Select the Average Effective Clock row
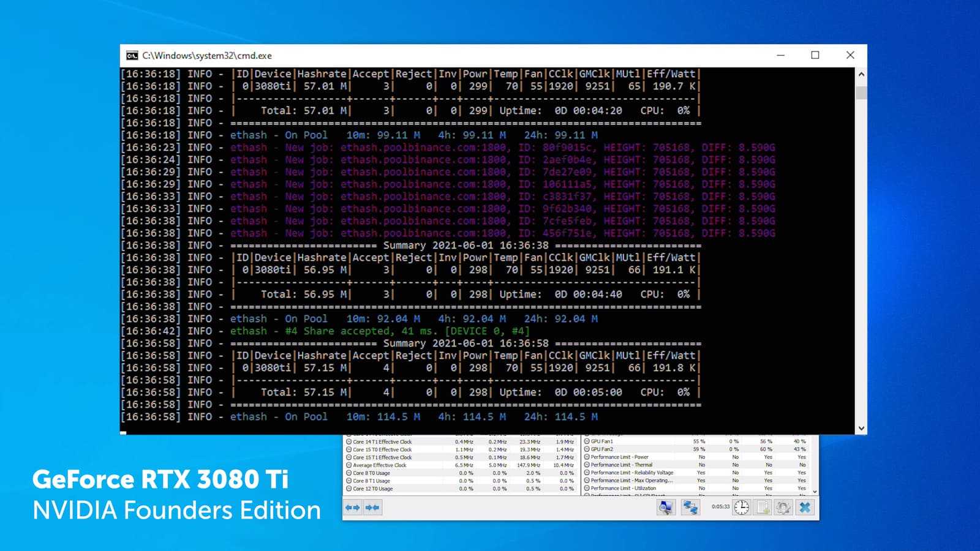 [x=398, y=465]
